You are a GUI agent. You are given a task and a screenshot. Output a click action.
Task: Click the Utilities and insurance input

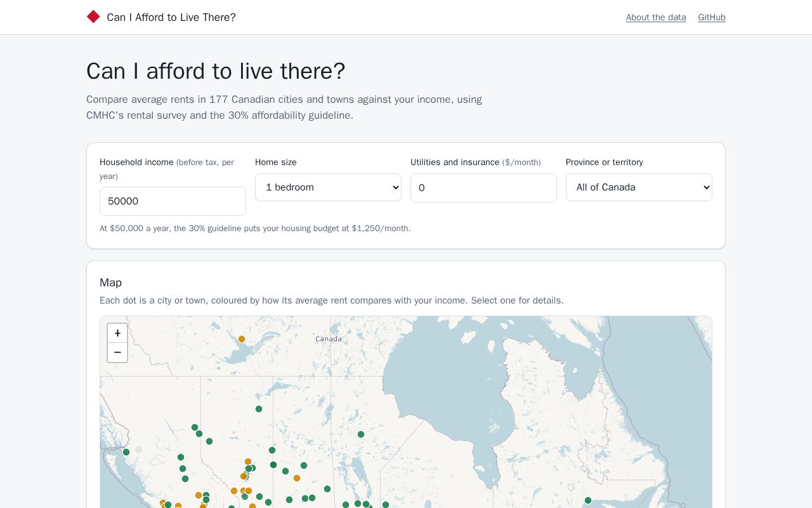(483, 188)
